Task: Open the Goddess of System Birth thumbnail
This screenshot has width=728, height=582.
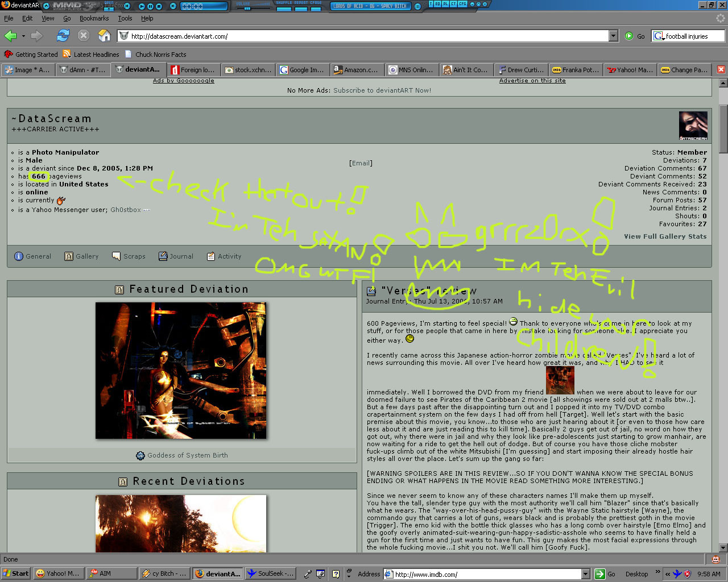Action: pos(181,370)
